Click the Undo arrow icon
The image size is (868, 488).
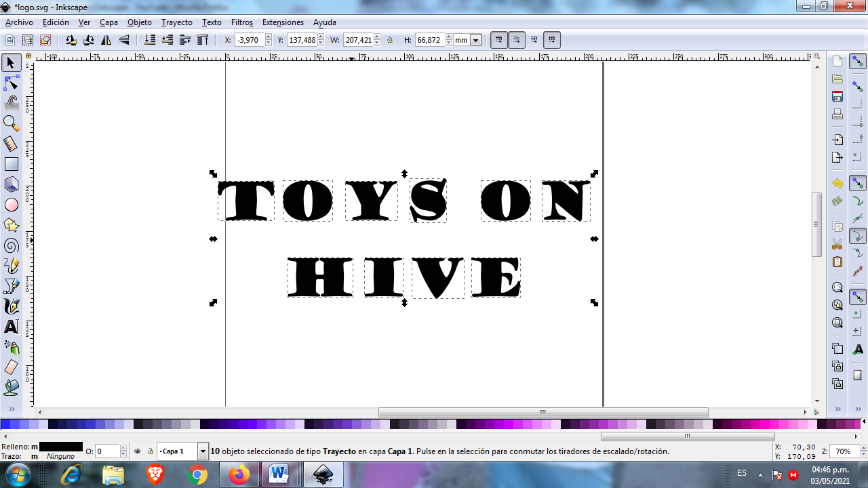coord(837,184)
